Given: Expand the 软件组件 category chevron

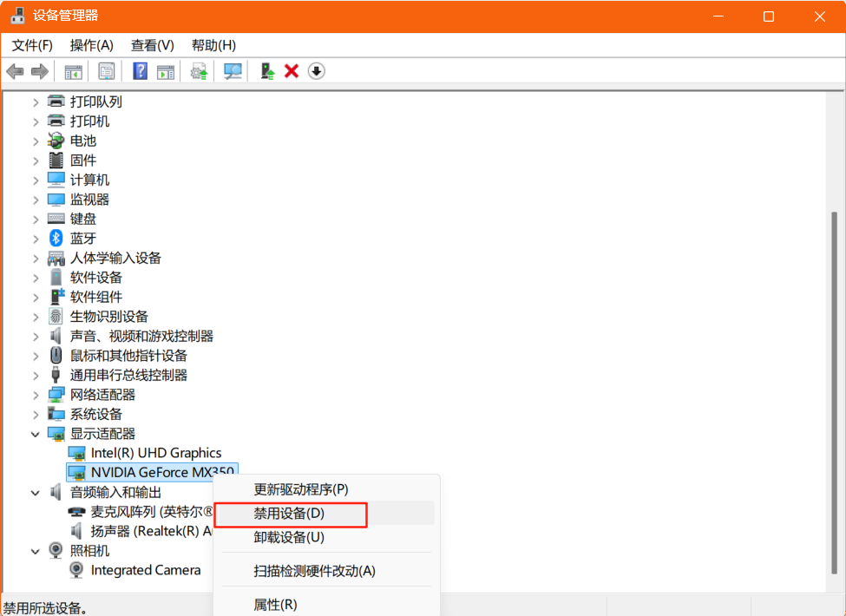Looking at the screenshot, I should pos(36,298).
